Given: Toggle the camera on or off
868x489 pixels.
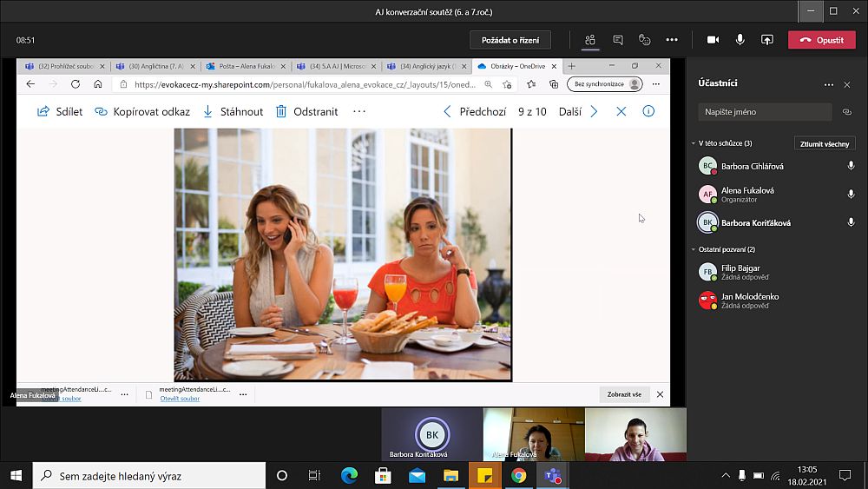Looking at the screenshot, I should pyautogui.click(x=713, y=40).
